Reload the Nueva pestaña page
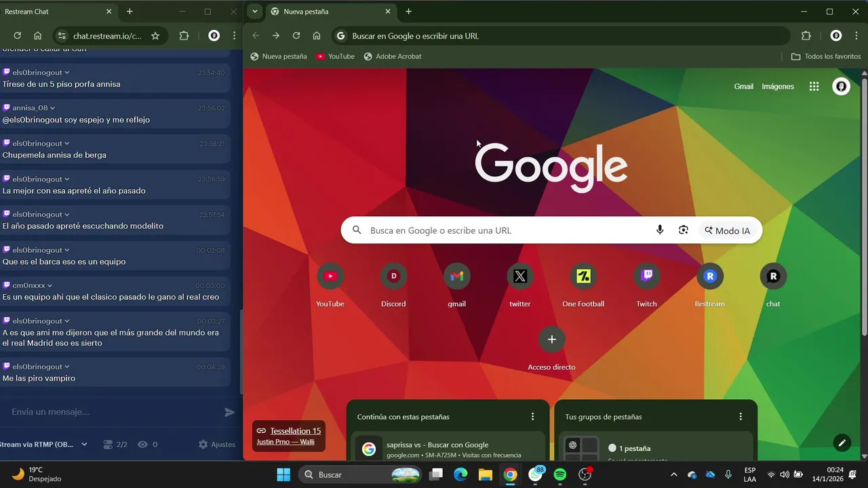 tap(296, 36)
